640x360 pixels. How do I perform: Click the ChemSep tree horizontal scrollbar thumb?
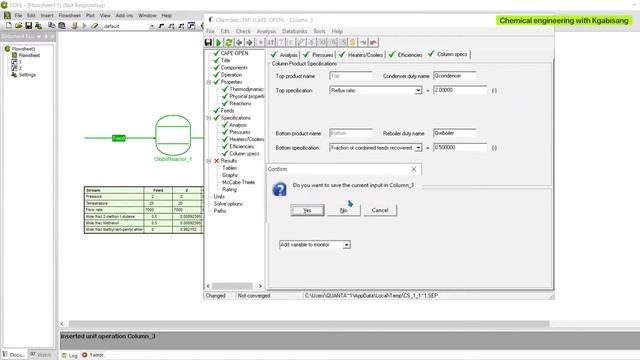coord(232,286)
